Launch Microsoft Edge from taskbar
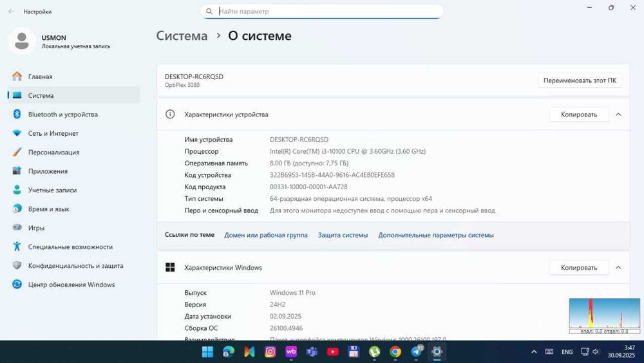The width and height of the screenshot is (644, 363). click(229, 351)
